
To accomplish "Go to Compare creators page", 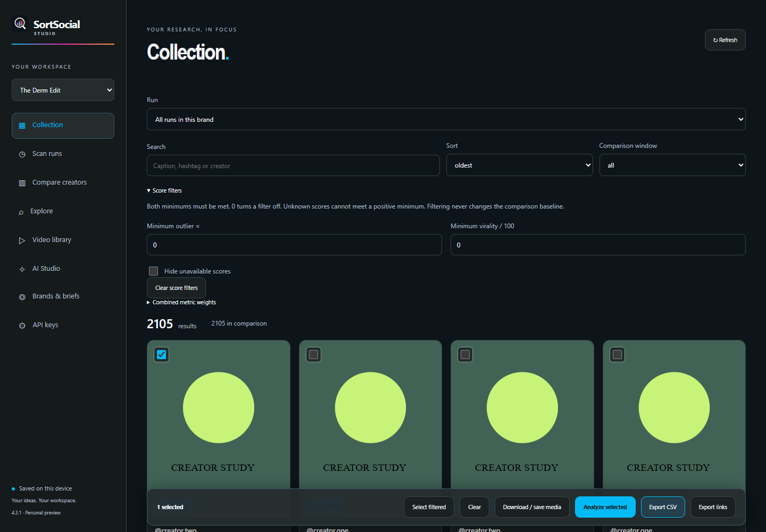I will tap(63, 182).
